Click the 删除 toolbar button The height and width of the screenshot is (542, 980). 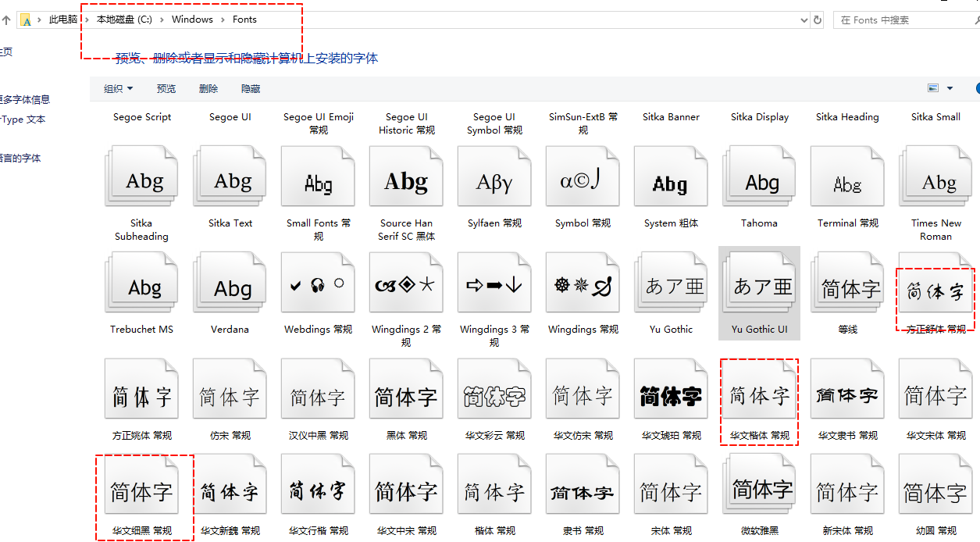click(208, 89)
